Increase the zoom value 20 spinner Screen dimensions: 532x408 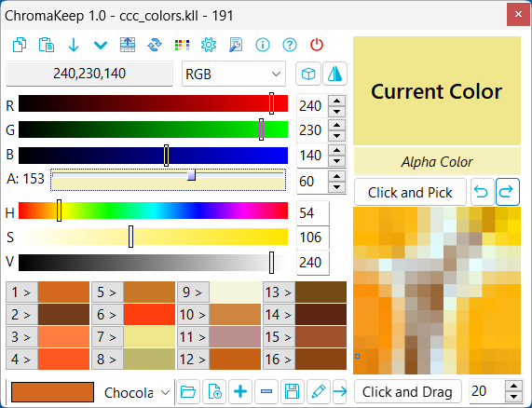[513, 387]
